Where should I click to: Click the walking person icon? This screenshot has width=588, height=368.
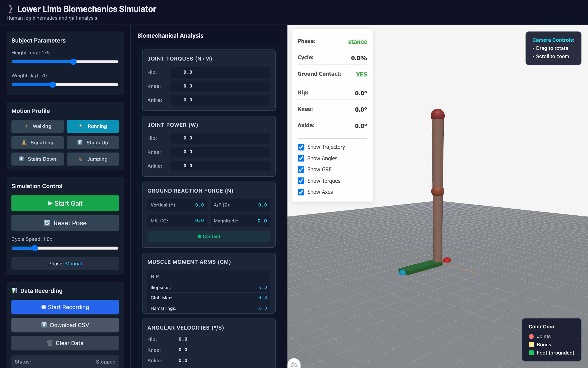pyautogui.click(x=26, y=126)
